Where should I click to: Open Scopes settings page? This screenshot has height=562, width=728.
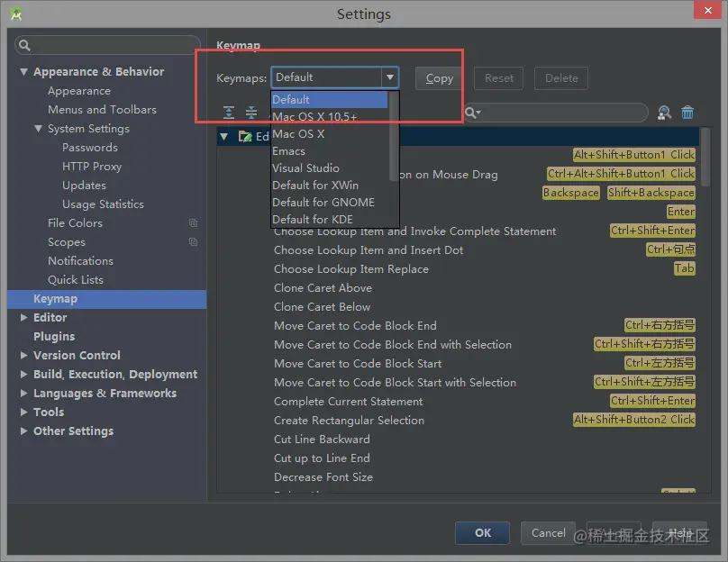[67, 241]
